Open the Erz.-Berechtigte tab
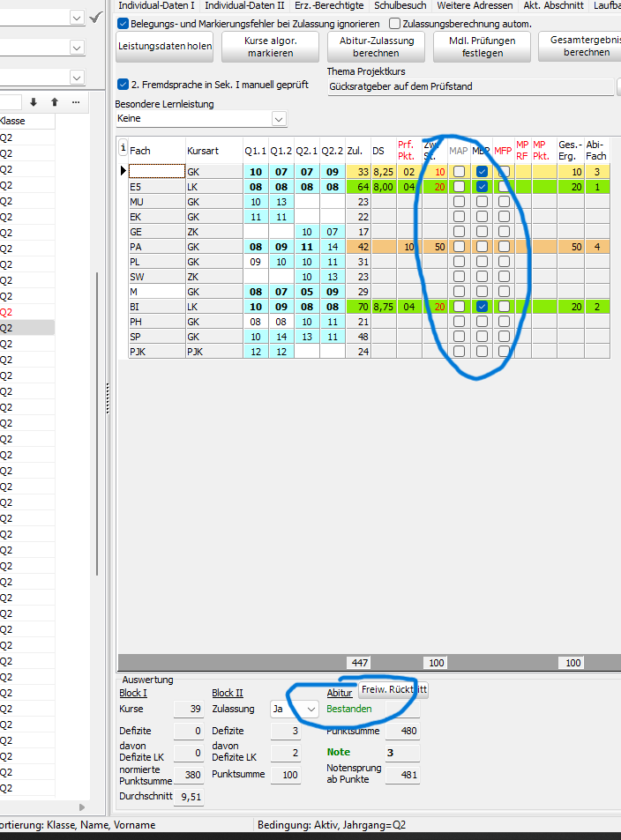The width and height of the screenshot is (621, 840). click(x=329, y=5)
